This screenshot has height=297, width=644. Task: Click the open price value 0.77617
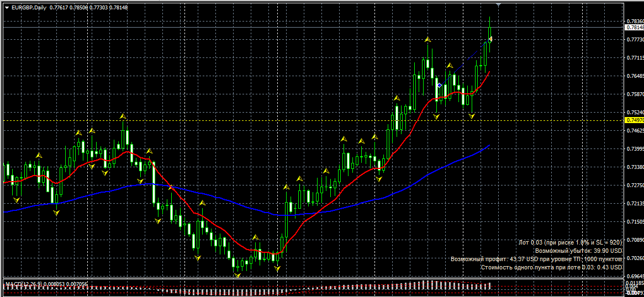pos(58,7)
